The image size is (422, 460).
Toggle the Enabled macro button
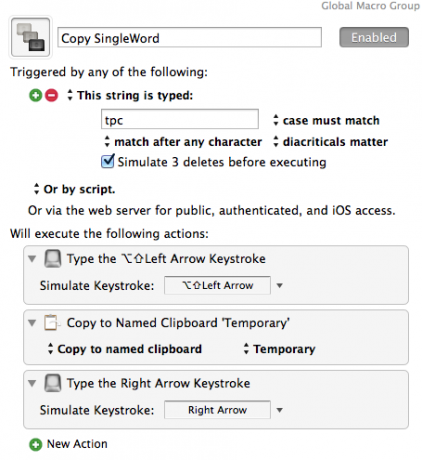pyautogui.click(x=374, y=37)
